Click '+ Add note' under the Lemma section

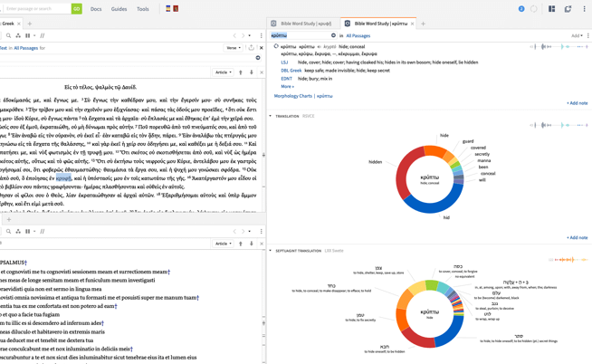tap(578, 103)
